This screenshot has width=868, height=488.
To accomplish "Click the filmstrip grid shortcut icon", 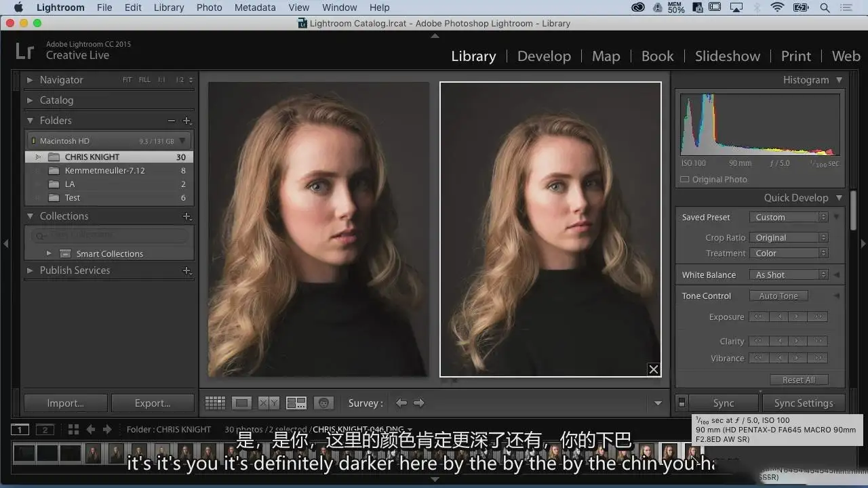I will (x=73, y=429).
